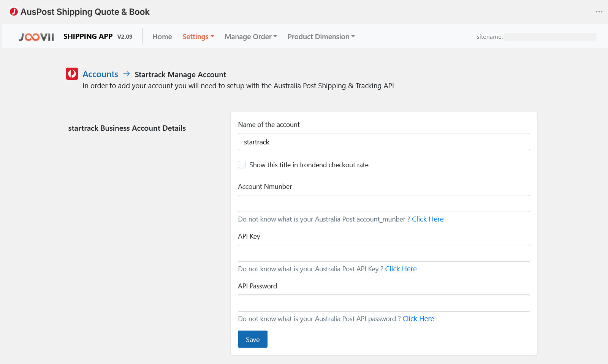Open the three-dot more options menu

coord(599,12)
